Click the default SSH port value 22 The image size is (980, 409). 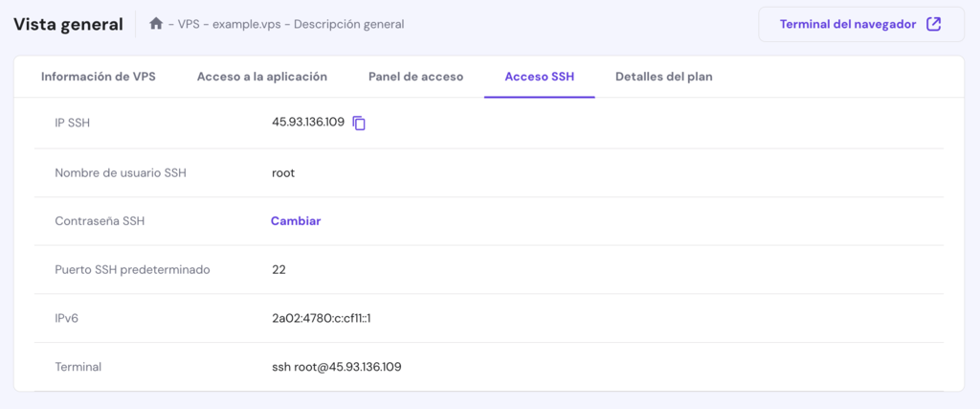[x=278, y=269]
